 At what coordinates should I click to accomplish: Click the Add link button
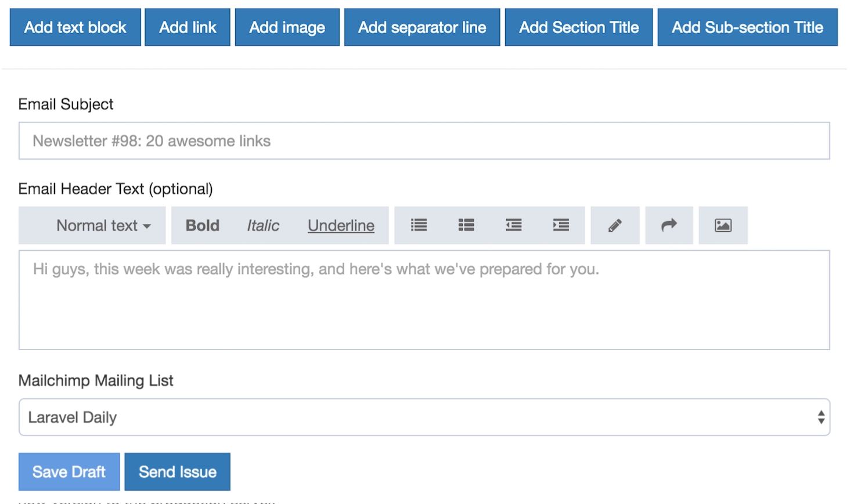pyautogui.click(x=188, y=27)
